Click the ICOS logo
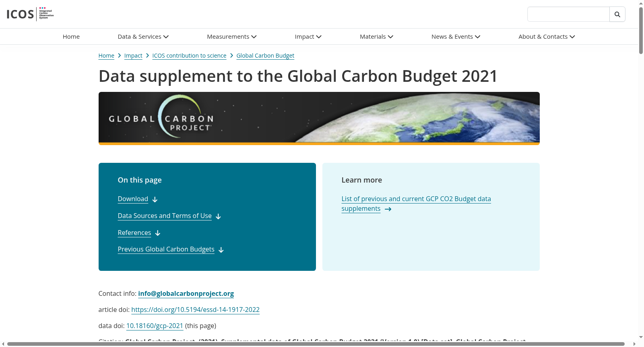This screenshot has width=644, height=347. [30, 14]
